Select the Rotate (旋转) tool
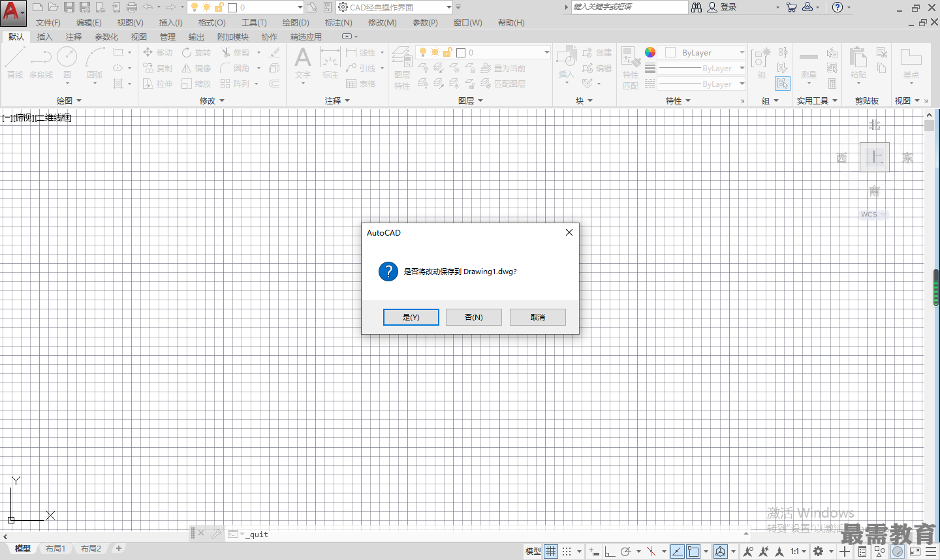Screen dimensions: 940x560 click(x=196, y=52)
